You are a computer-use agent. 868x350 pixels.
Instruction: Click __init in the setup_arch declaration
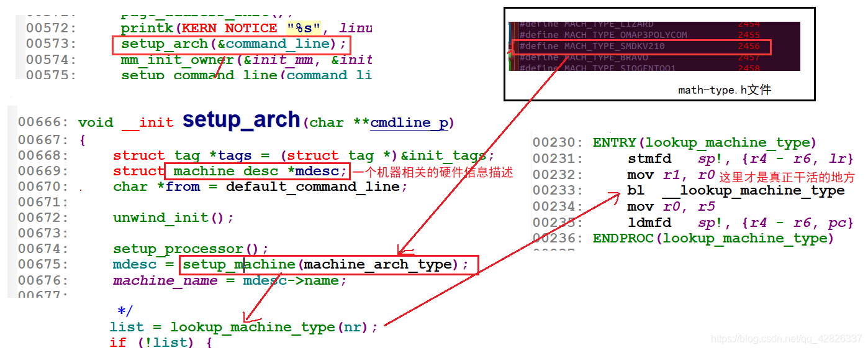(x=148, y=122)
